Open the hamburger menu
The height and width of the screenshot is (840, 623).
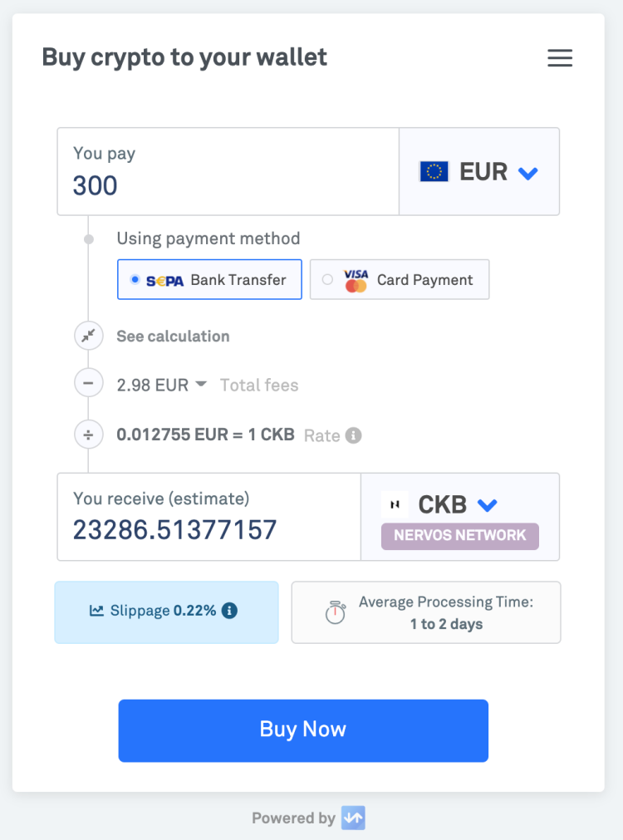pyautogui.click(x=560, y=58)
